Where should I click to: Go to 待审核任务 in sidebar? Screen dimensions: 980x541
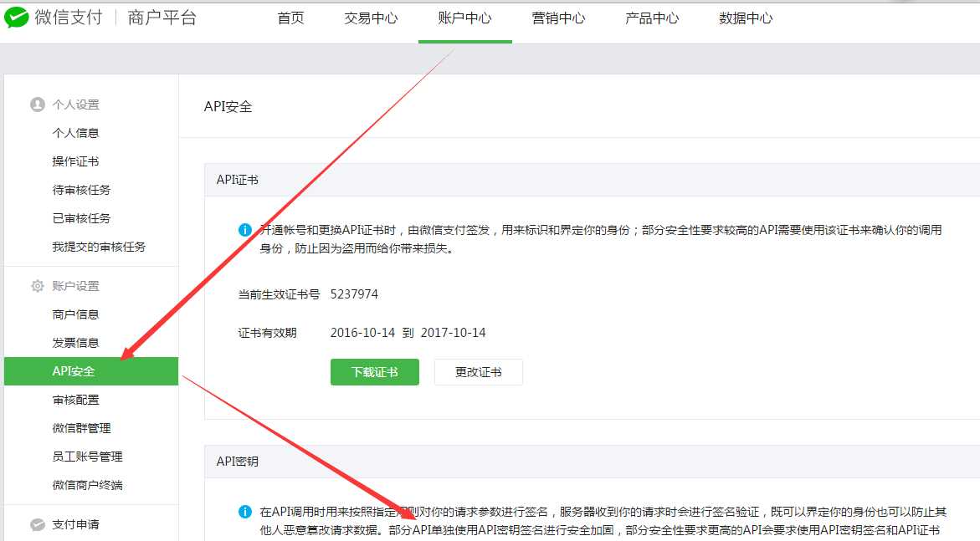81,190
